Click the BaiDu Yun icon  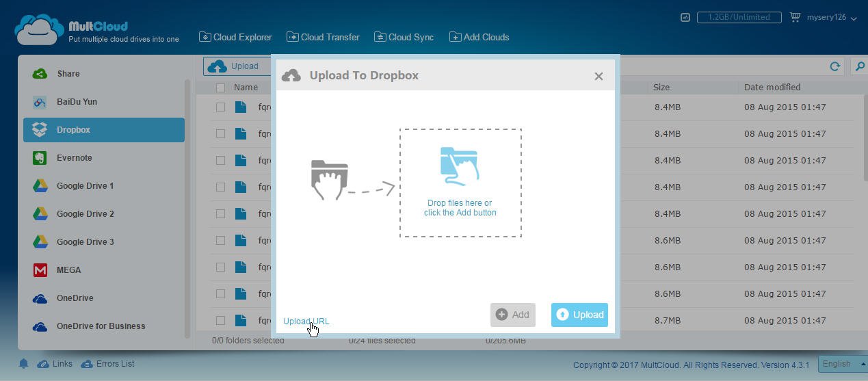click(x=40, y=102)
